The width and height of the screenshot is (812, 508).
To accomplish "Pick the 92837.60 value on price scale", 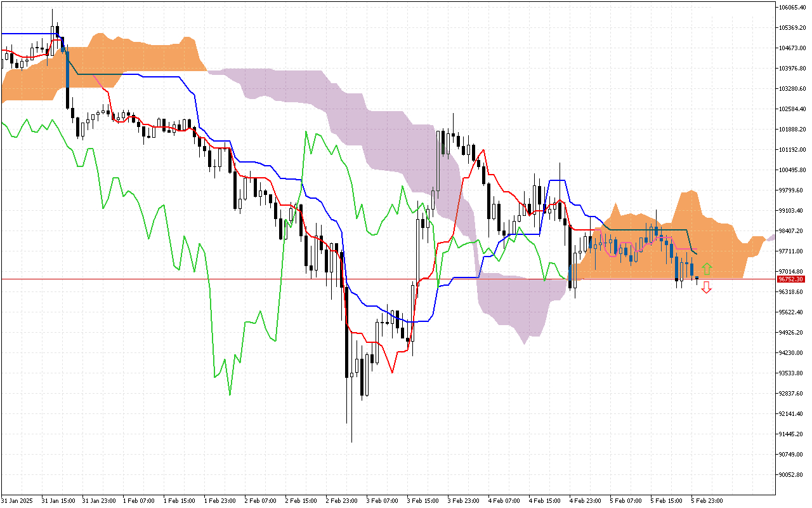I will [792, 394].
